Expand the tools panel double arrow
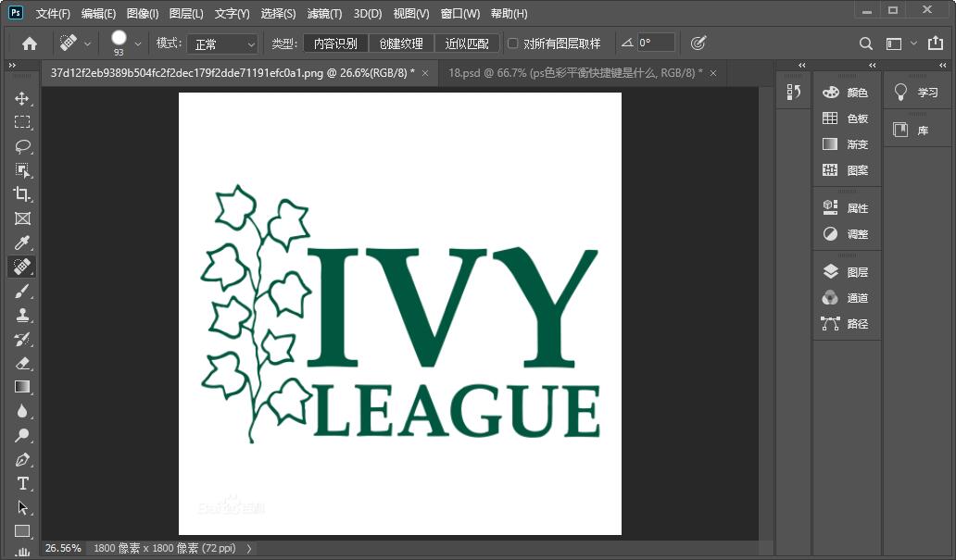 [12, 65]
